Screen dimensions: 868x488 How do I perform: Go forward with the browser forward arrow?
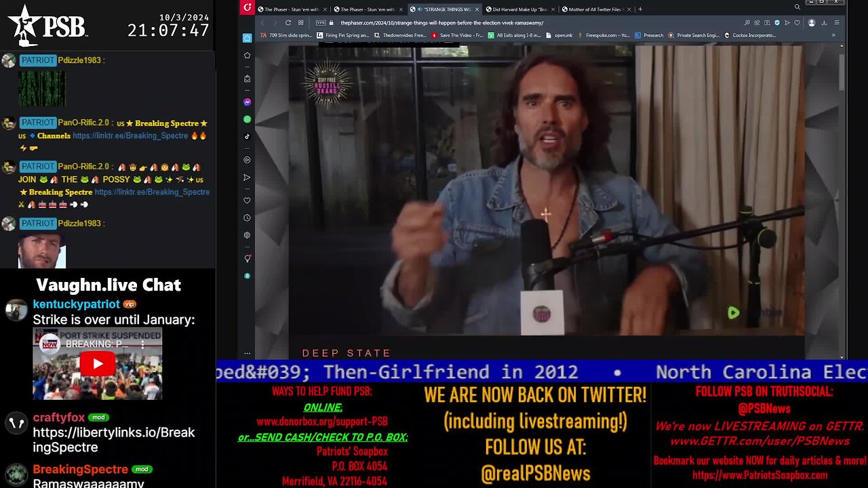275,22
